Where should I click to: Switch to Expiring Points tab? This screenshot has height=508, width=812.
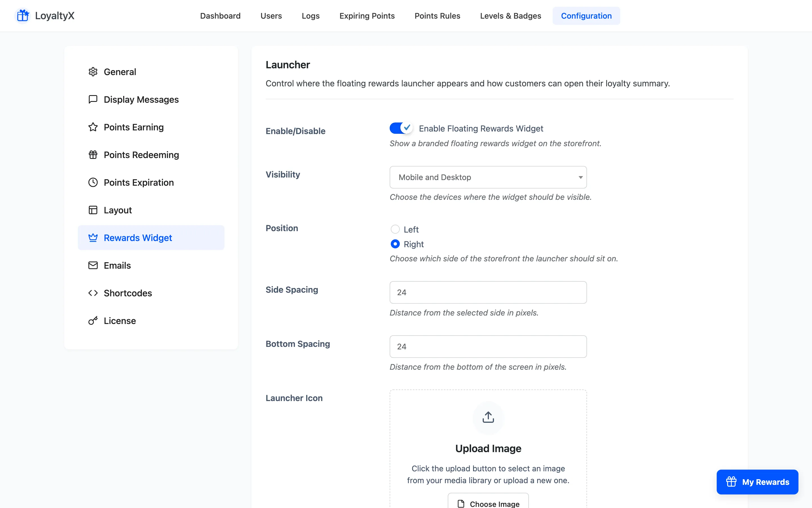pyautogui.click(x=367, y=16)
